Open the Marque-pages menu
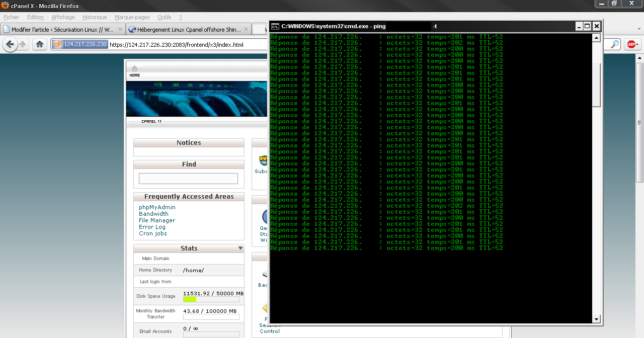Screen dimensions: 644x338 click(x=132, y=17)
